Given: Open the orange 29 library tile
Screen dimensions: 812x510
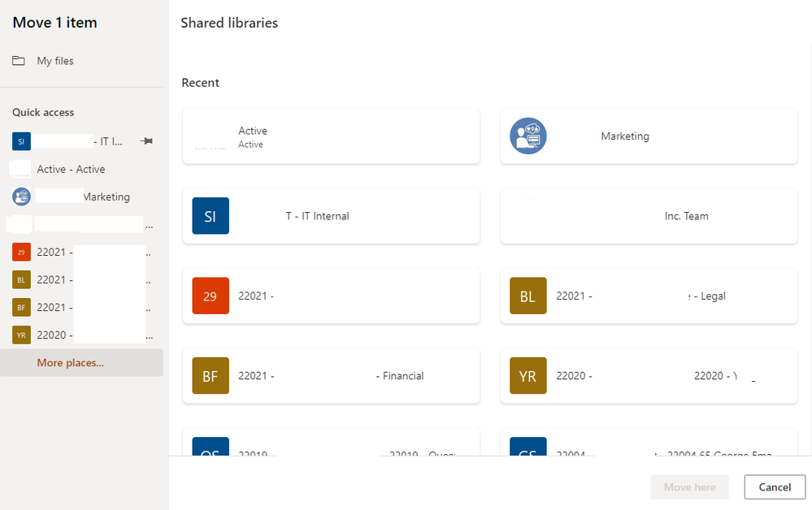Looking at the screenshot, I should point(331,296).
